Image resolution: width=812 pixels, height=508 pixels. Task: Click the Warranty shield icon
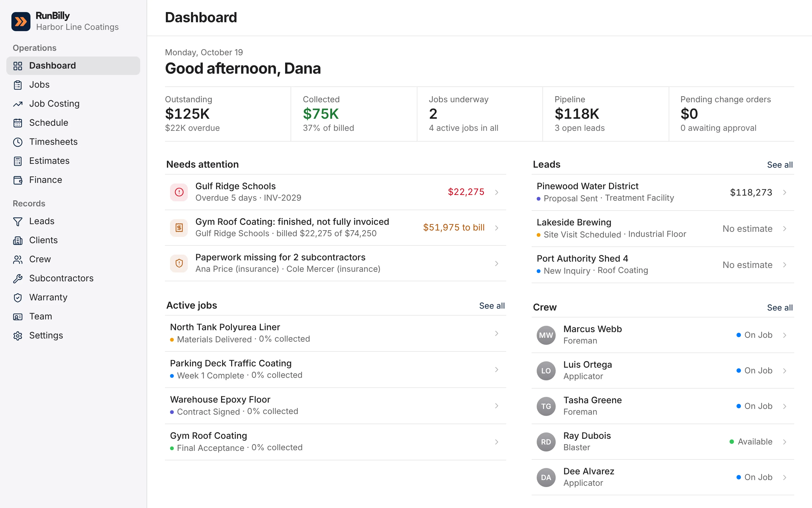(x=18, y=298)
